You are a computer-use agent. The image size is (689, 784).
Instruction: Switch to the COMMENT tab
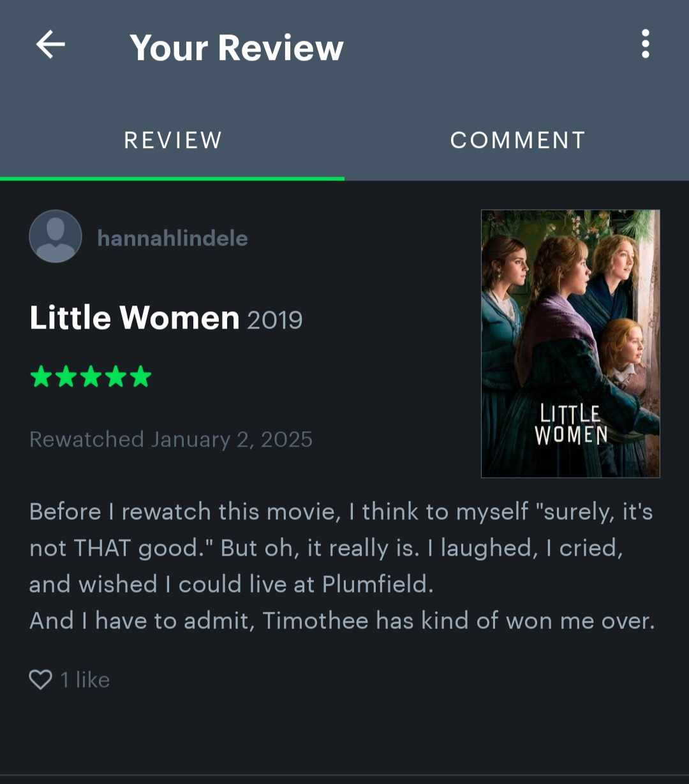517,140
